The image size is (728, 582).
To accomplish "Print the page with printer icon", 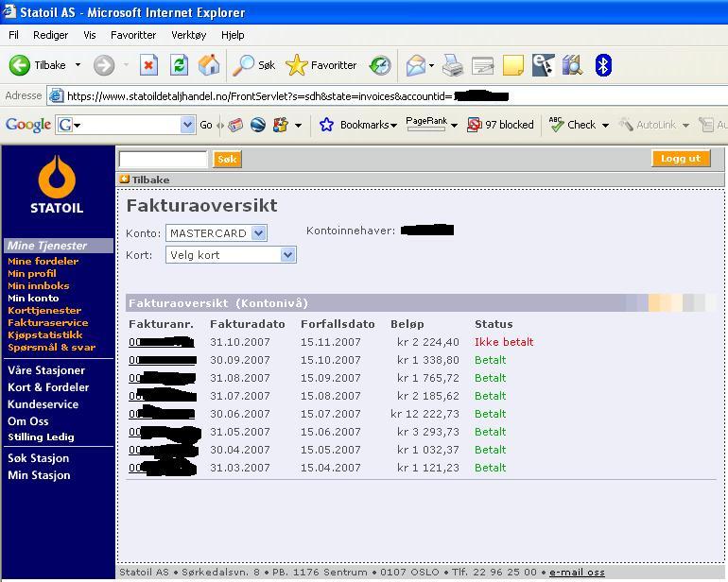I will [452, 65].
